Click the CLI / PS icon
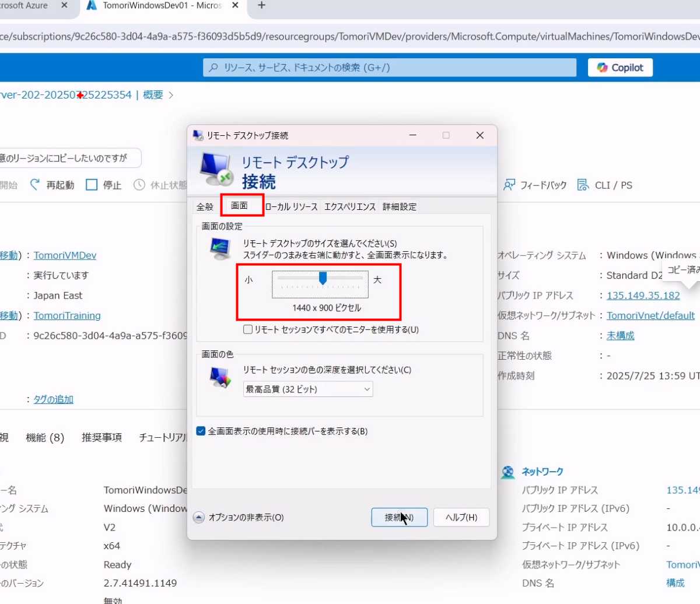Image resolution: width=700 pixels, height=604 pixels. 583,185
